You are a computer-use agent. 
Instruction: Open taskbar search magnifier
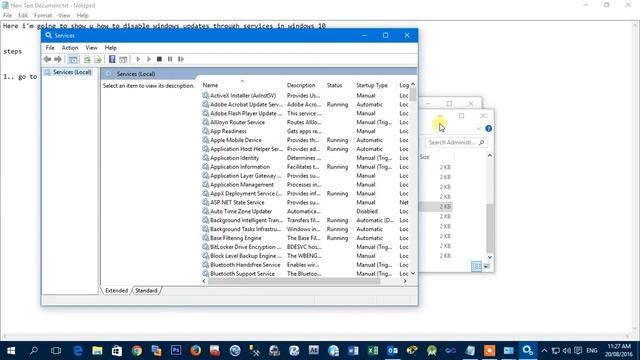click(x=34, y=351)
